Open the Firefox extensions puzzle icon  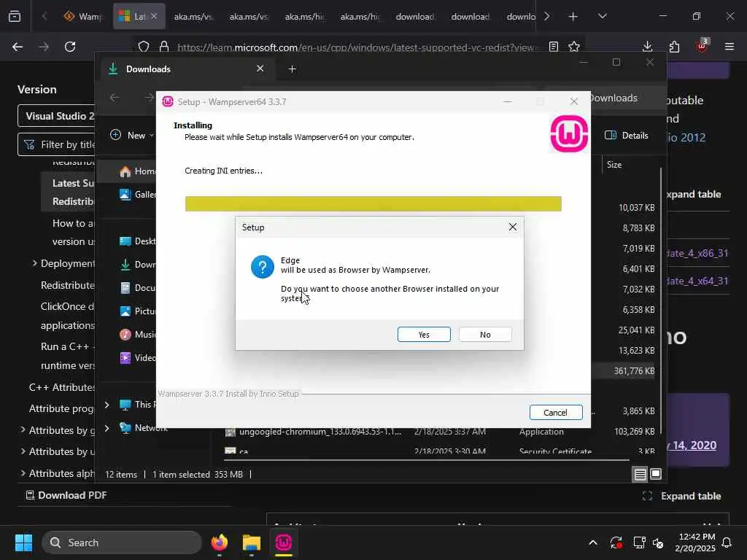[x=674, y=47]
